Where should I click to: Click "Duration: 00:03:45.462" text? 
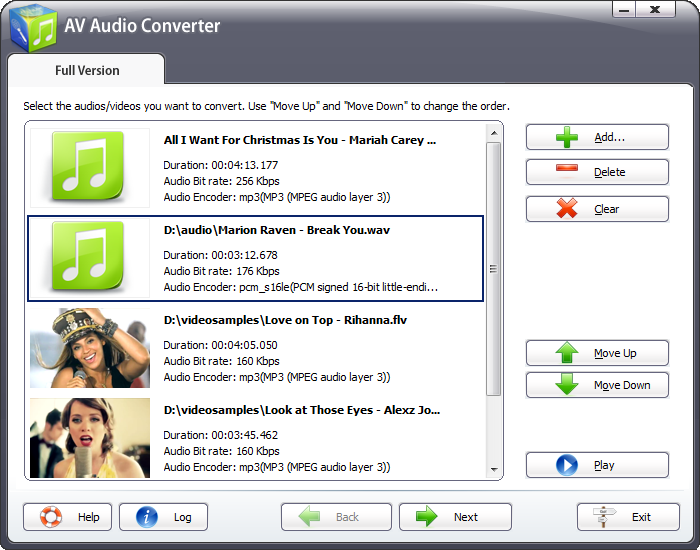pos(221,435)
